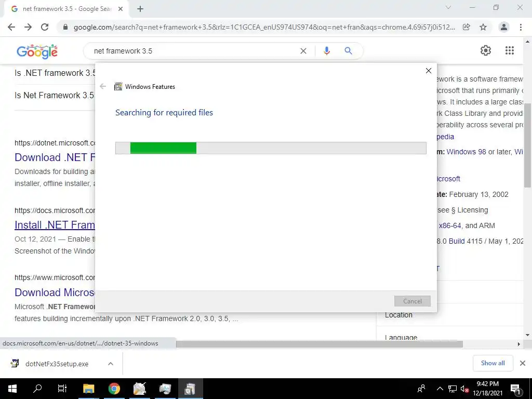Viewport: 532px width, 399px height.
Task: Open Chrome tab search chevron
Action: 448,7
